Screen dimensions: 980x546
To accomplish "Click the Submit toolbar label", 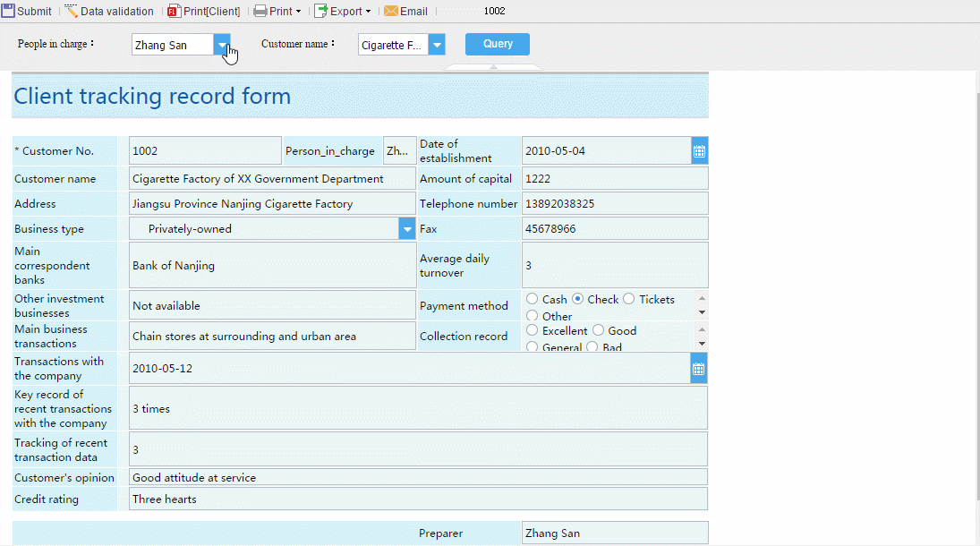I will (x=34, y=12).
